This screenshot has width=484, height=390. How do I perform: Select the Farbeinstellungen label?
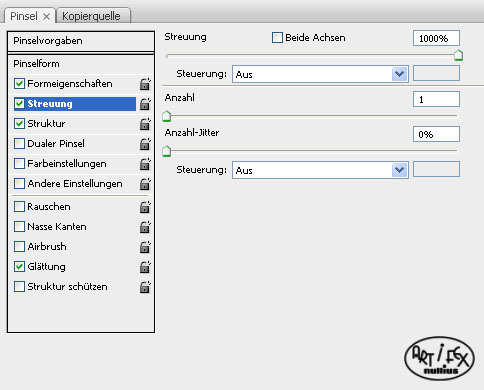67,164
